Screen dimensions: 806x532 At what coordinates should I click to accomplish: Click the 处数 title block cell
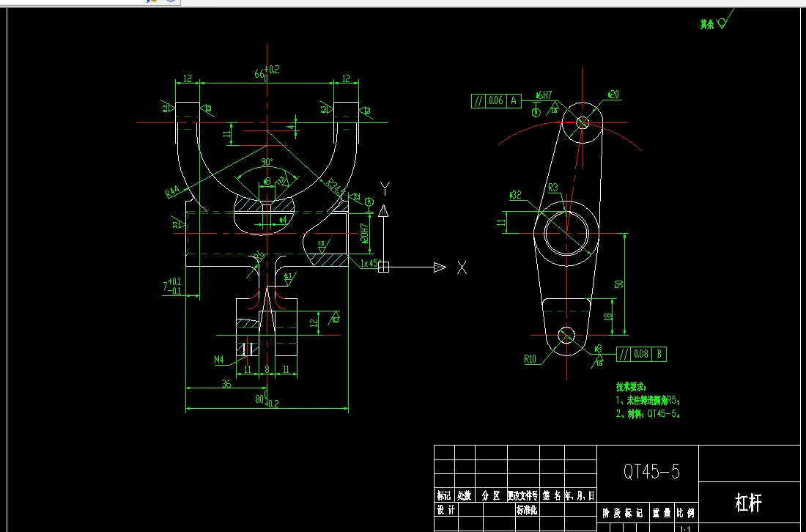click(x=464, y=496)
